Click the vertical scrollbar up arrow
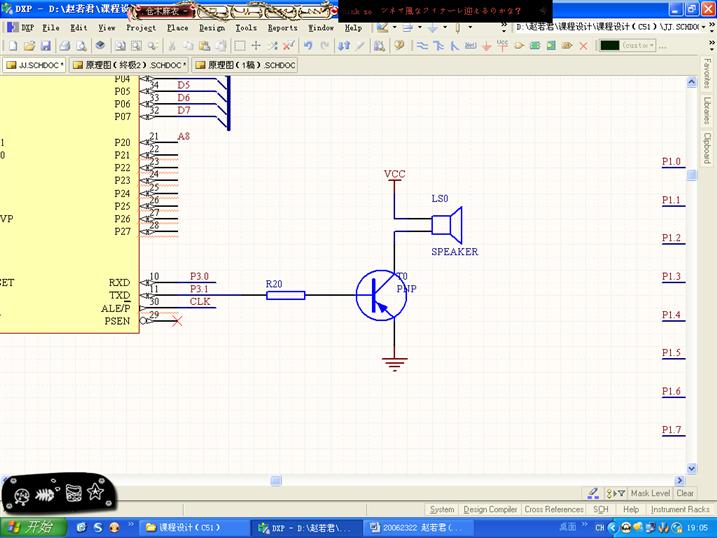717x538 pixels. (x=692, y=82)
